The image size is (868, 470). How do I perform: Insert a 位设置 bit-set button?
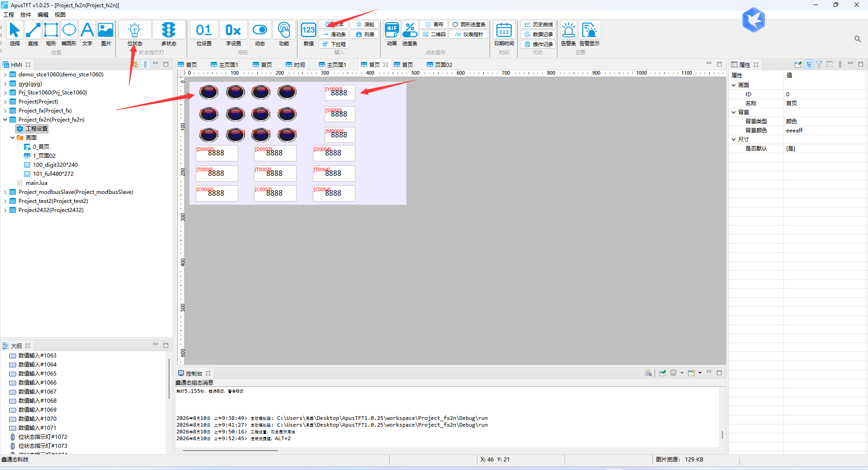pos(204,34)
